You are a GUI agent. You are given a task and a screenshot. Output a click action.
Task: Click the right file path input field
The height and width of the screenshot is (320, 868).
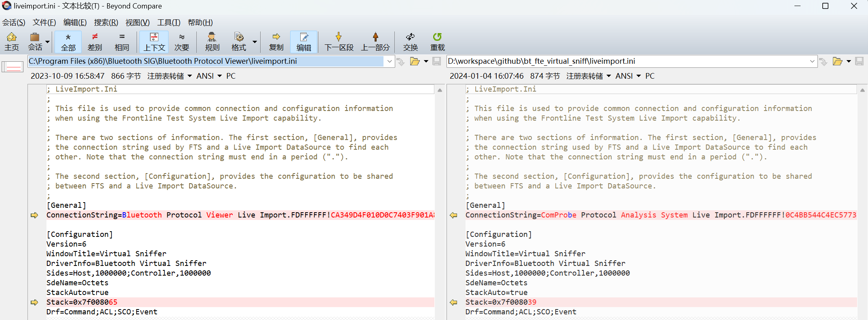coord(627,61)
